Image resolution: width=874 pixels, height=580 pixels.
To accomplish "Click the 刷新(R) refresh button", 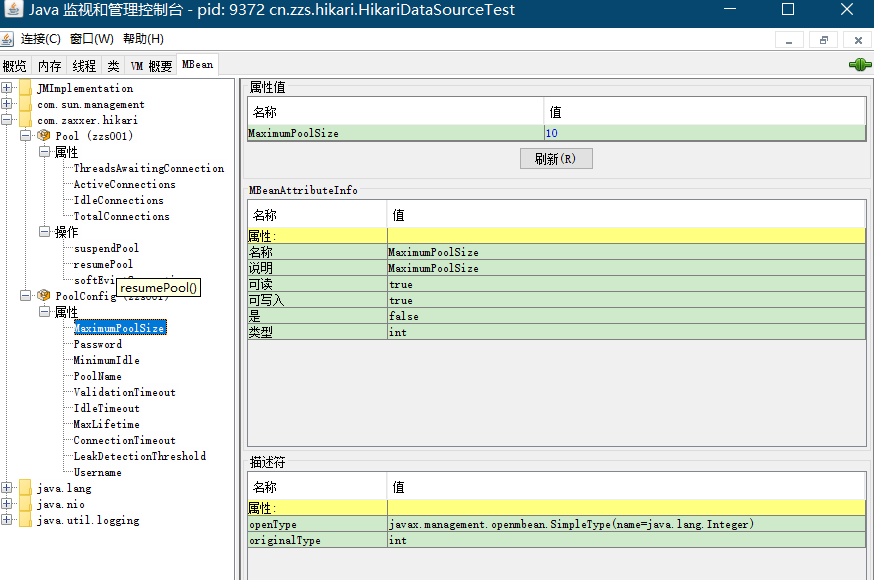I will click(x=556, y=159).
